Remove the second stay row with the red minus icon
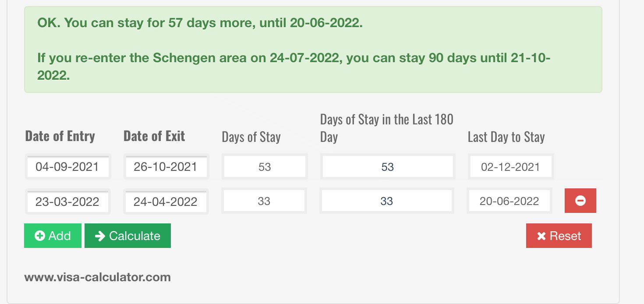Image resolution: width=644 pixels, height=304 pixels. coord(580,201)
